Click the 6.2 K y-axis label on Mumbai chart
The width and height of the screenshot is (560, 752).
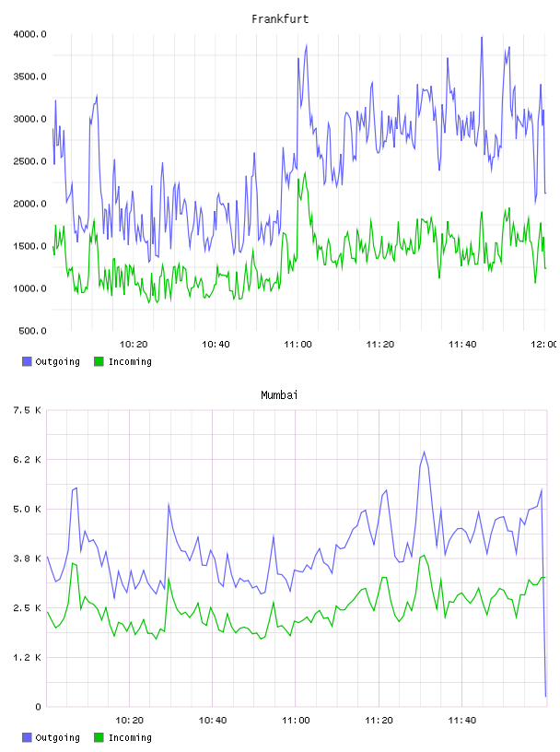pos(28,460)
